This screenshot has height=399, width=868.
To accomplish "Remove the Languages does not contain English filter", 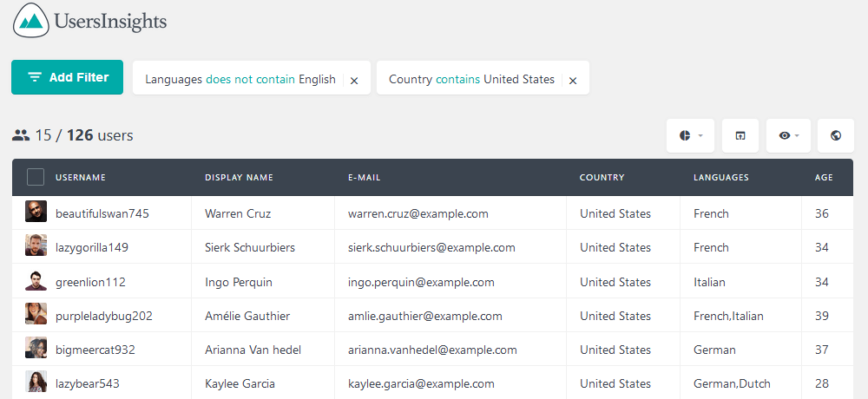I will [354, 81].
